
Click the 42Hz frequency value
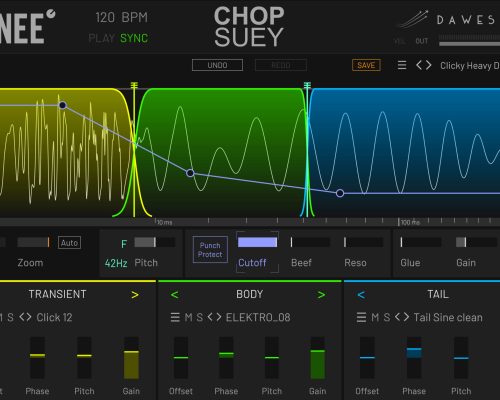[x=116, y=263]
